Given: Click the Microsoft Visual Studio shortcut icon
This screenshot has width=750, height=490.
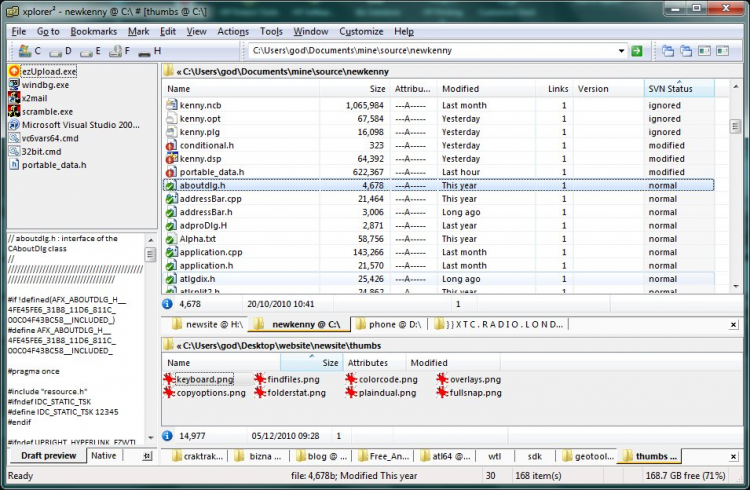Looking at the screenshot, I should [14, 125].
